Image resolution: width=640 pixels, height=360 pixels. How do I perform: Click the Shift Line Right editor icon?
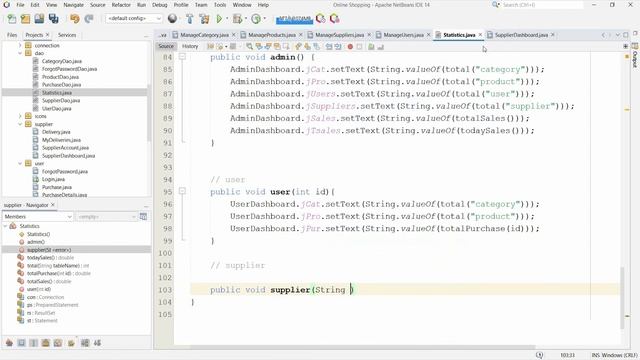click(x=338, y=47)
